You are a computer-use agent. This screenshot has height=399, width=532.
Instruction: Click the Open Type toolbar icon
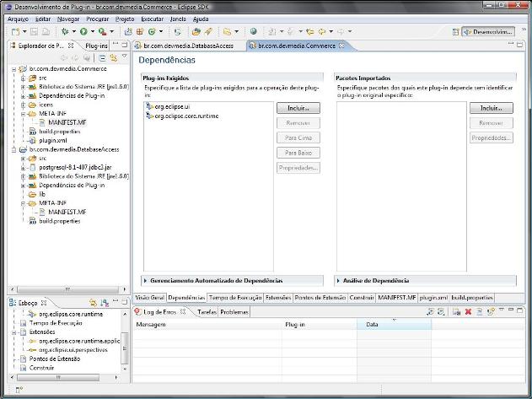196,31
